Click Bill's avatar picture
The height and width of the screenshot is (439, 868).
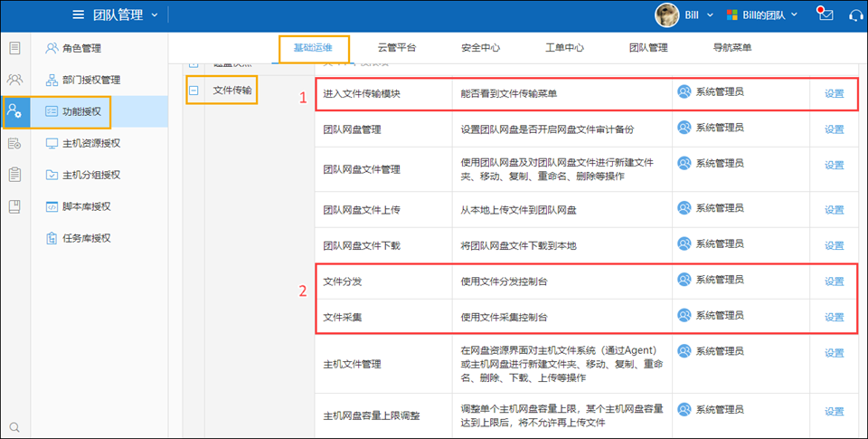pos(667,15)
